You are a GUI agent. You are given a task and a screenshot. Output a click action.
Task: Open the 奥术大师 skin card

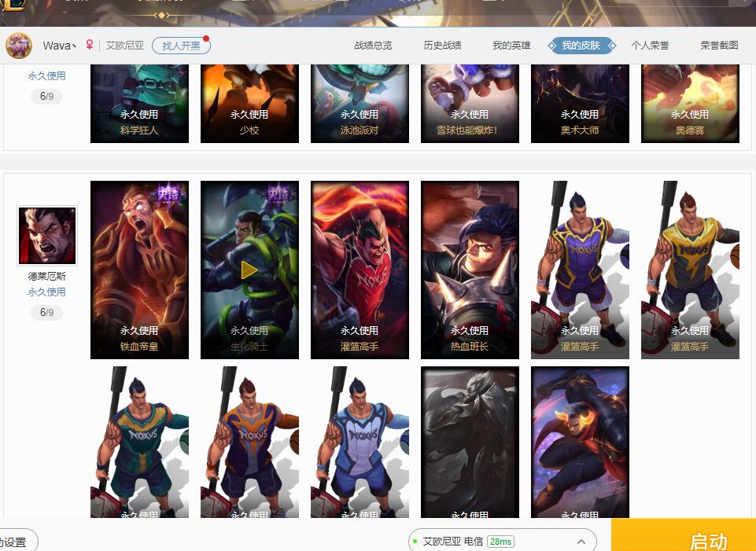coord(580,104)
